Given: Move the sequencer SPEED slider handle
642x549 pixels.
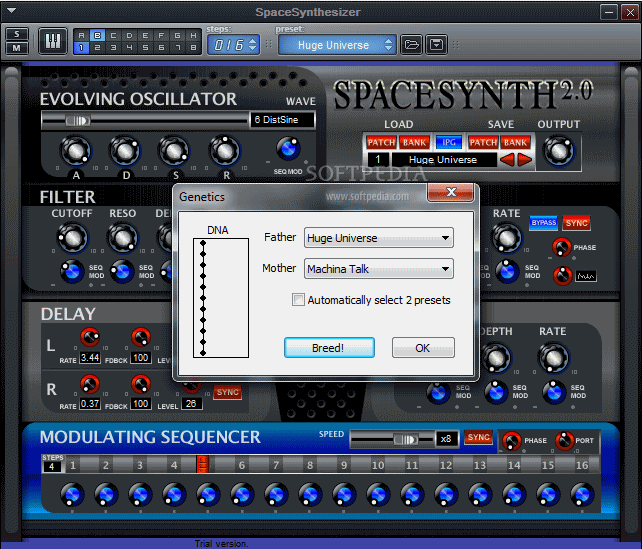Looking at the screenshot, I should (405, 440).
